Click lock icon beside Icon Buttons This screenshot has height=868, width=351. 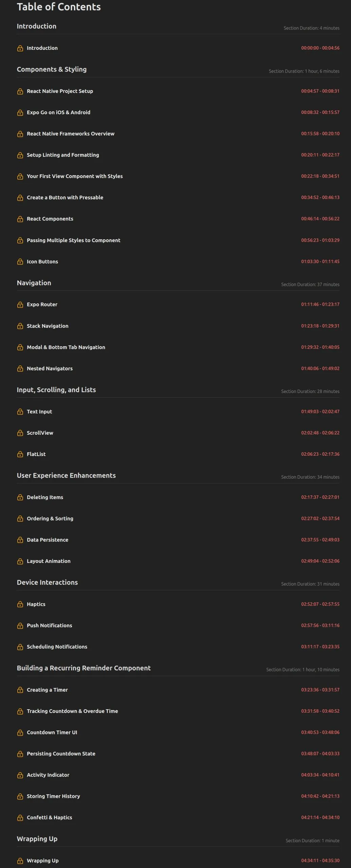click(20, 262)
